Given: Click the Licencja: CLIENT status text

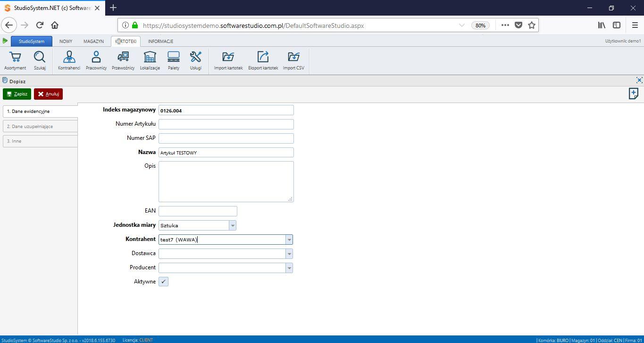Looking at the screenshot, I should coord(138,340).
